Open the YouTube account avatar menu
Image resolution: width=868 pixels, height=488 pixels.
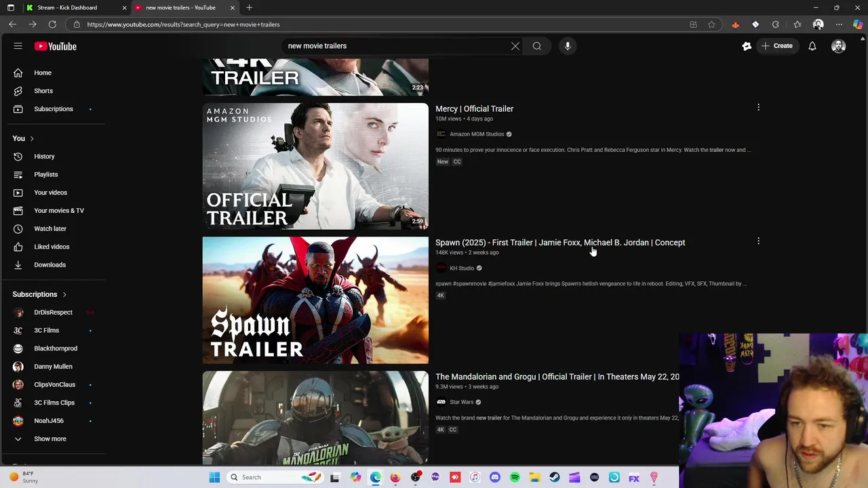point(839,46)
